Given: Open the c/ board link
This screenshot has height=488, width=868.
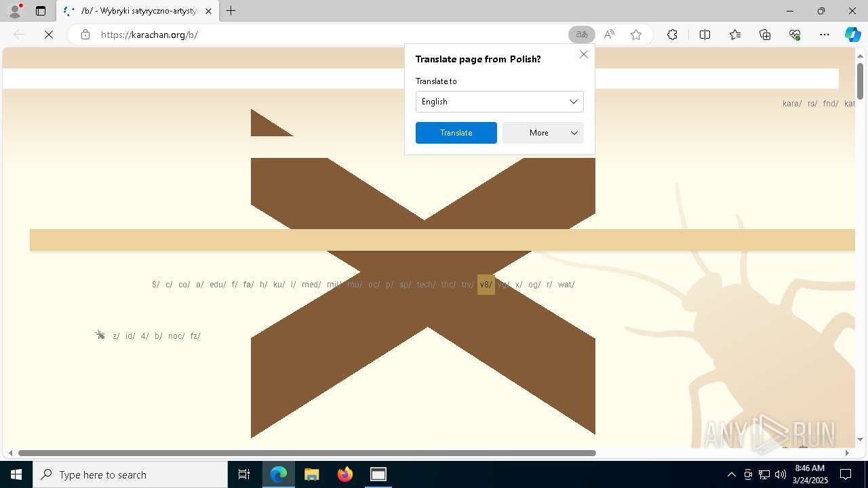Looking at the screenshot, I should point(169,285).
